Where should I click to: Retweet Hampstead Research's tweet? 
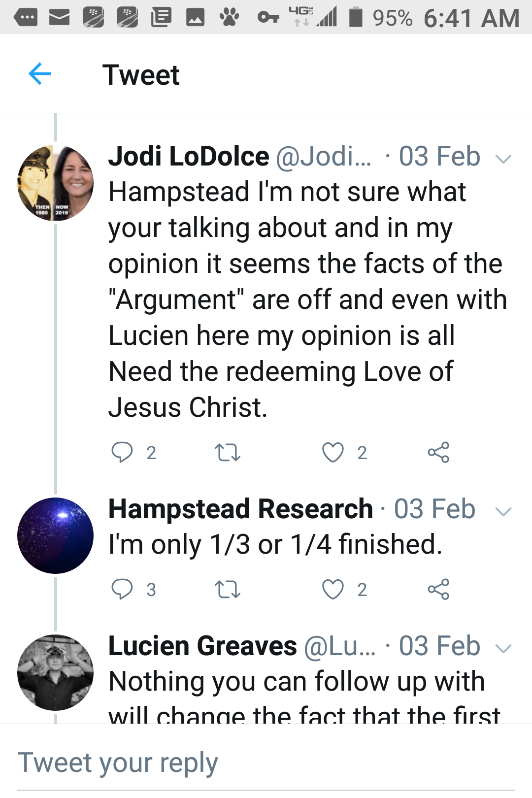228,589
